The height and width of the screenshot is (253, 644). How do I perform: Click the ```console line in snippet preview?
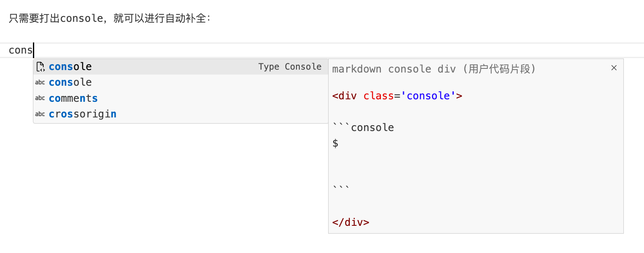[363, 128]
